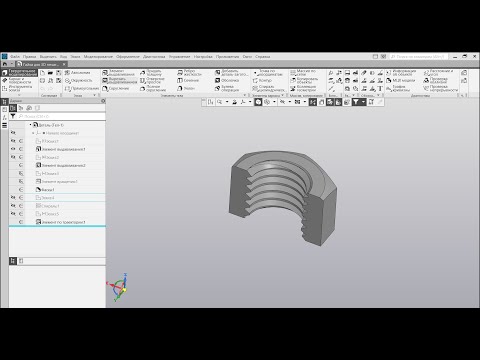Click the Уклон command
Image resolution: width=480 pixels, height=360 pixels.
(186, 89)
